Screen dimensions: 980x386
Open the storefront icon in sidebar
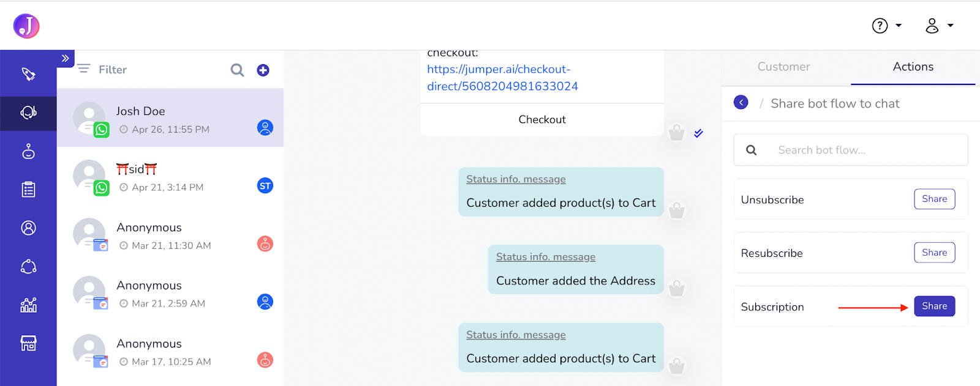tap(28, 343)
